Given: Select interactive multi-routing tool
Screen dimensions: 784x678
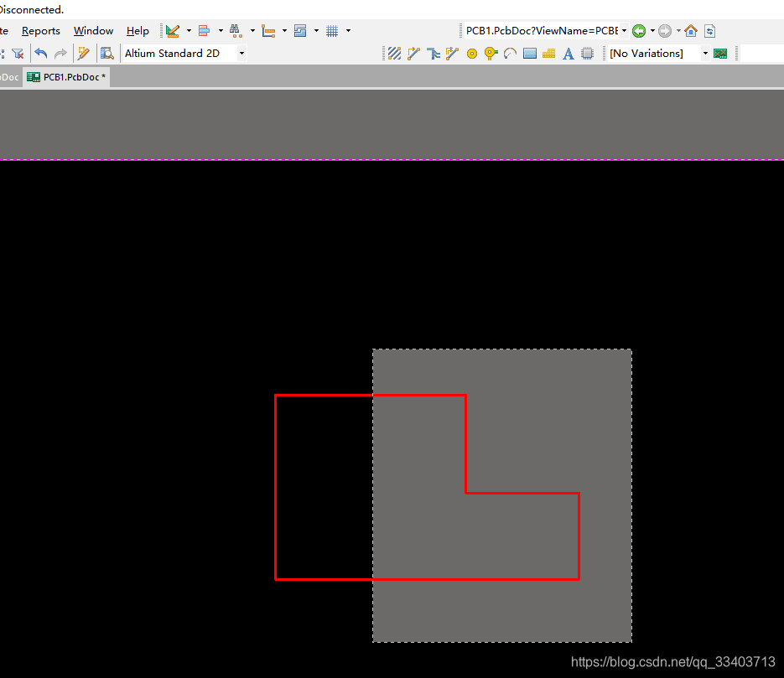Looking at the screenshot, I should (413, 54).
